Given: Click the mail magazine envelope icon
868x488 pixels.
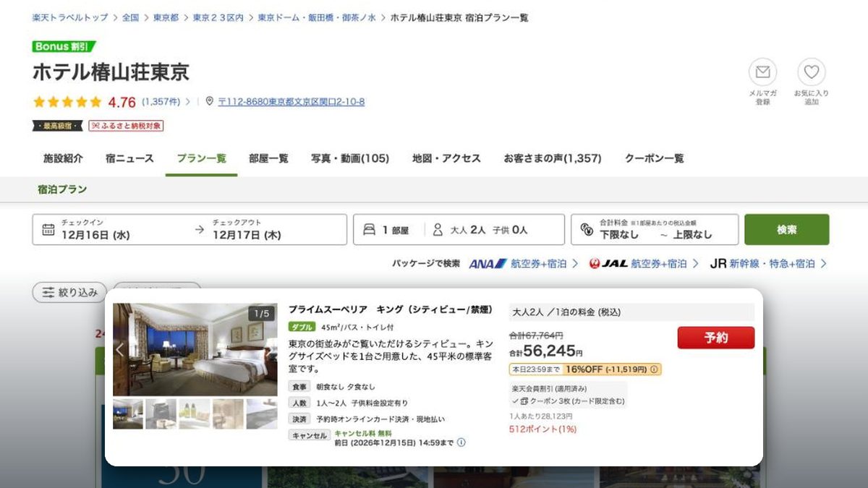Looking at the screenshot, I should (x=762, y=72).
